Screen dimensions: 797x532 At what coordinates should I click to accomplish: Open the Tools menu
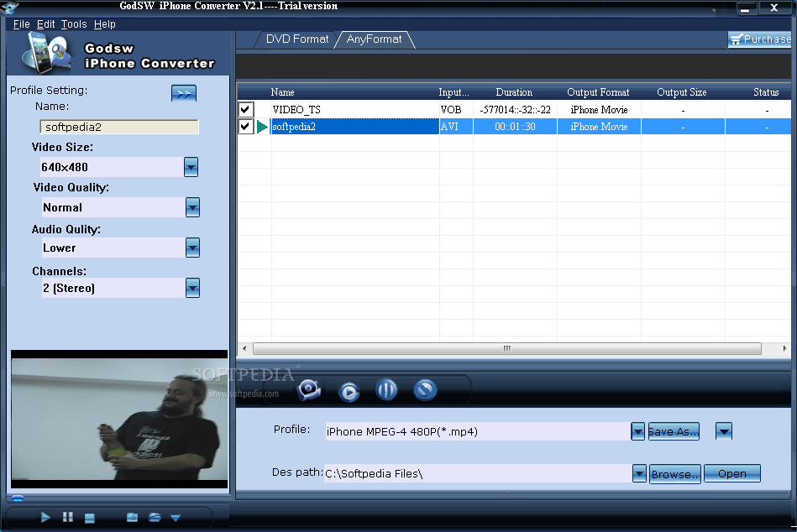(x=74, y=23)
